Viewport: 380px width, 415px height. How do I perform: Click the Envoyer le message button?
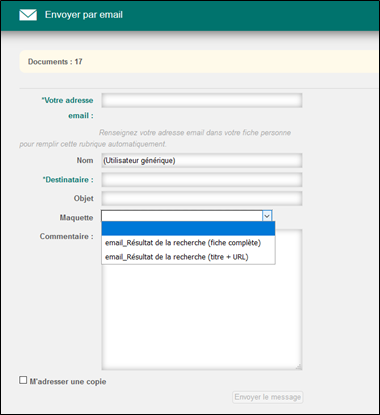point(268,397)
